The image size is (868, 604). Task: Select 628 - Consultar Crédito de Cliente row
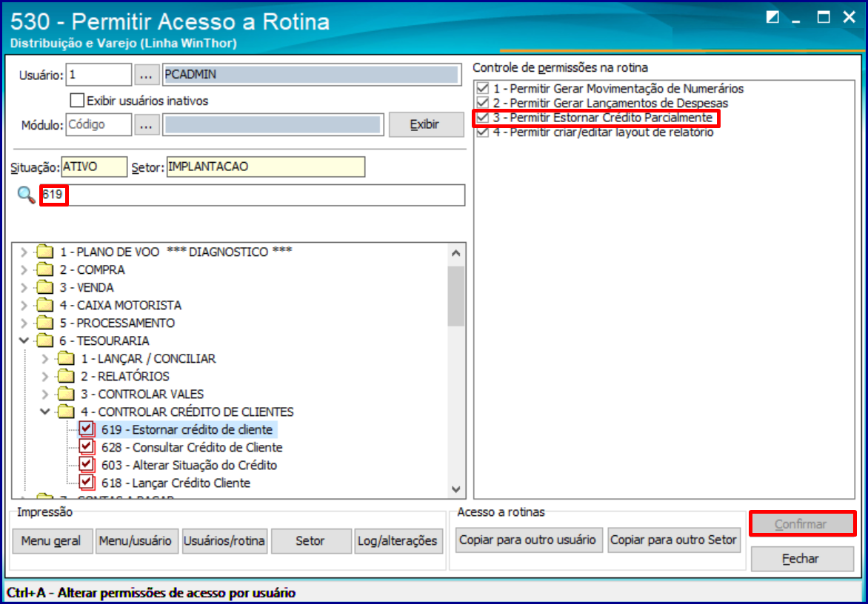(x=192, y=447)
